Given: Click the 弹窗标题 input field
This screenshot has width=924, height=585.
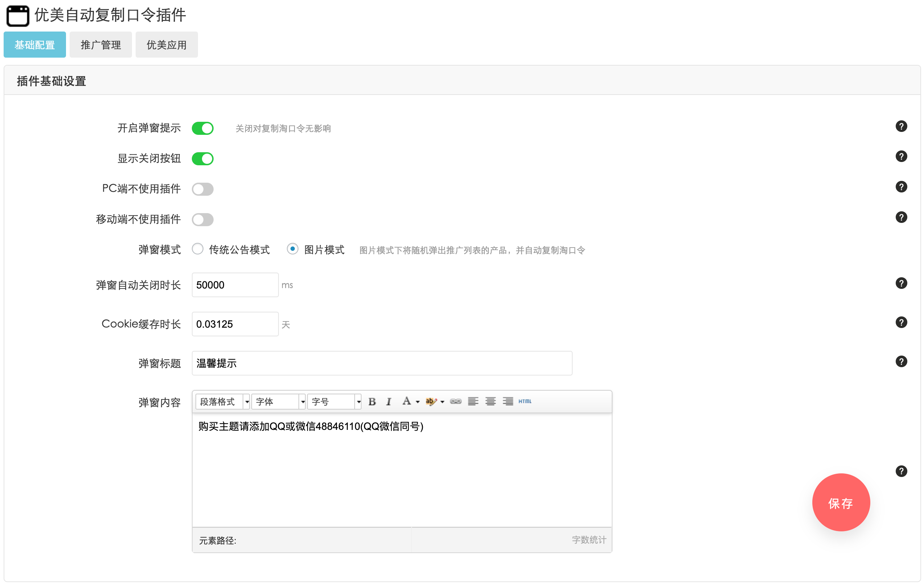Looking at the screenshot, I should [381, 363].
